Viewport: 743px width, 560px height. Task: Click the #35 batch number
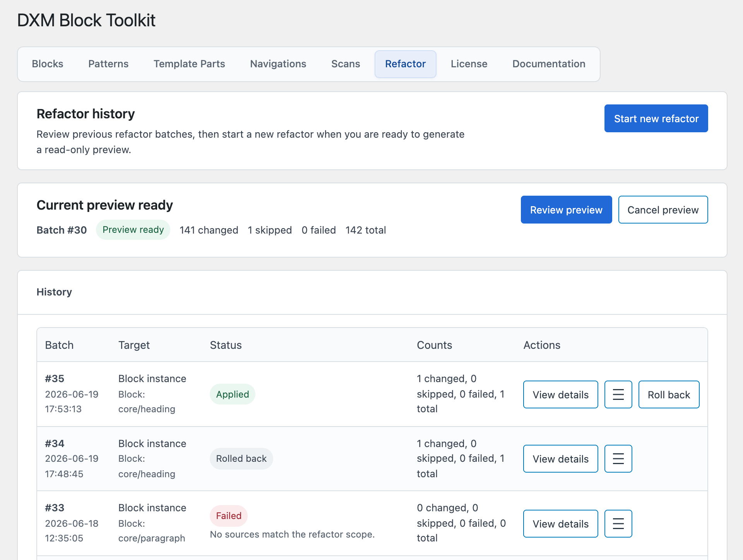(x=55, y=379)
